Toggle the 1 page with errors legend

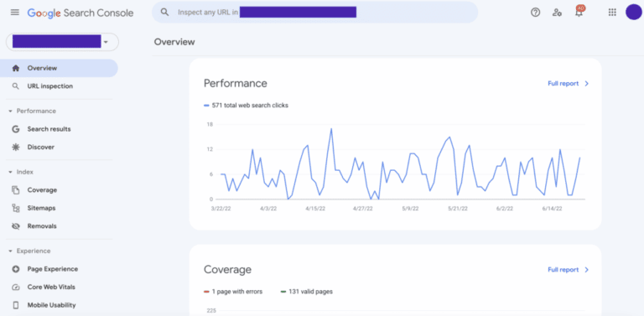[x=233, y=292]
